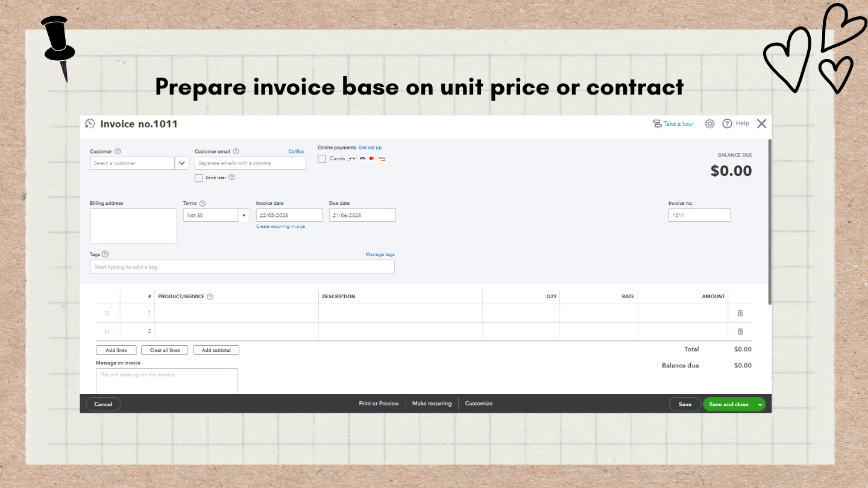Viewport: 868px width, 488px height.
Task: Click the Get set up link
Action: tap(370, 148)
